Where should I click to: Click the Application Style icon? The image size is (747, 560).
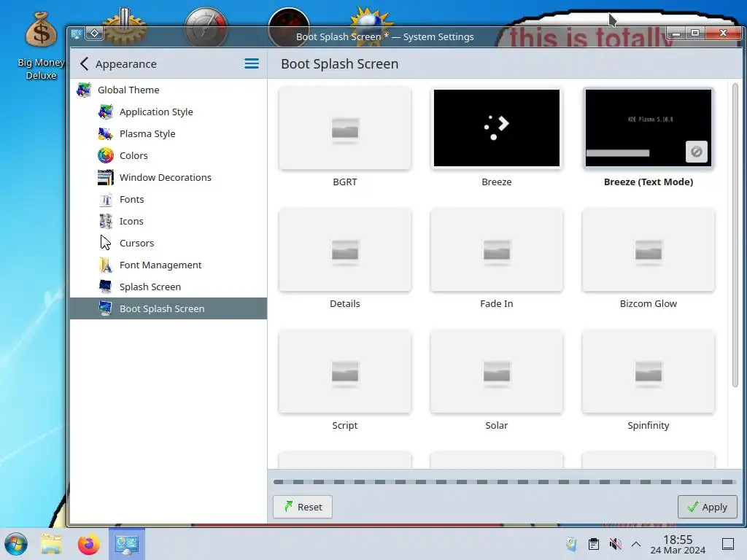(x=106, y=112)
